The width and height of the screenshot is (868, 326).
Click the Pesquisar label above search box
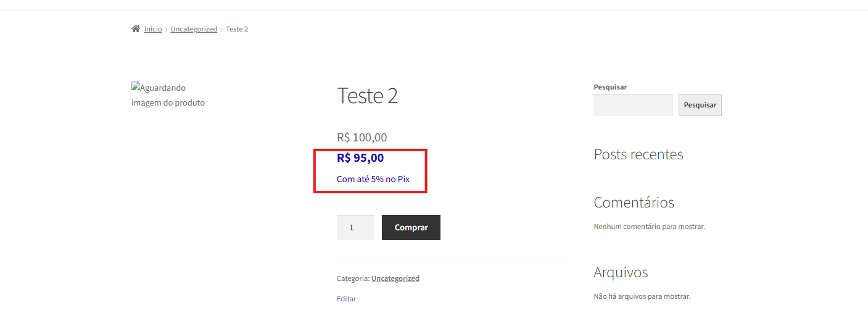610,87
